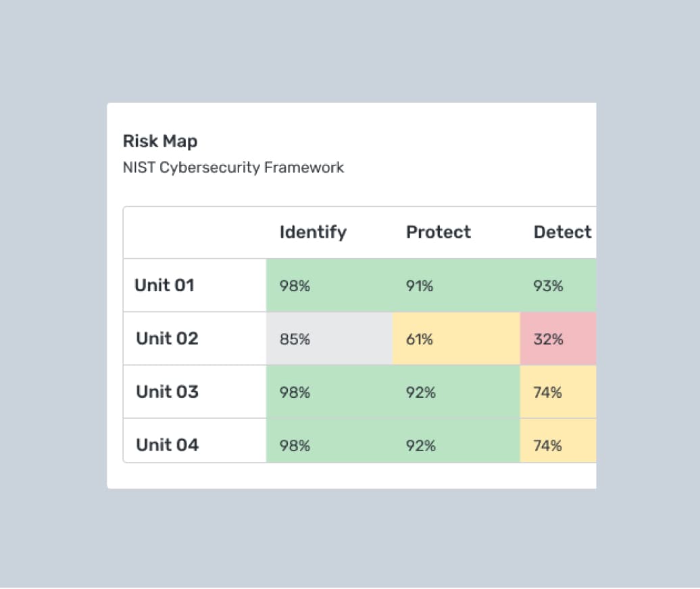
Task: Open the yellow 61% Protect cell
Action: coord(456,339)
